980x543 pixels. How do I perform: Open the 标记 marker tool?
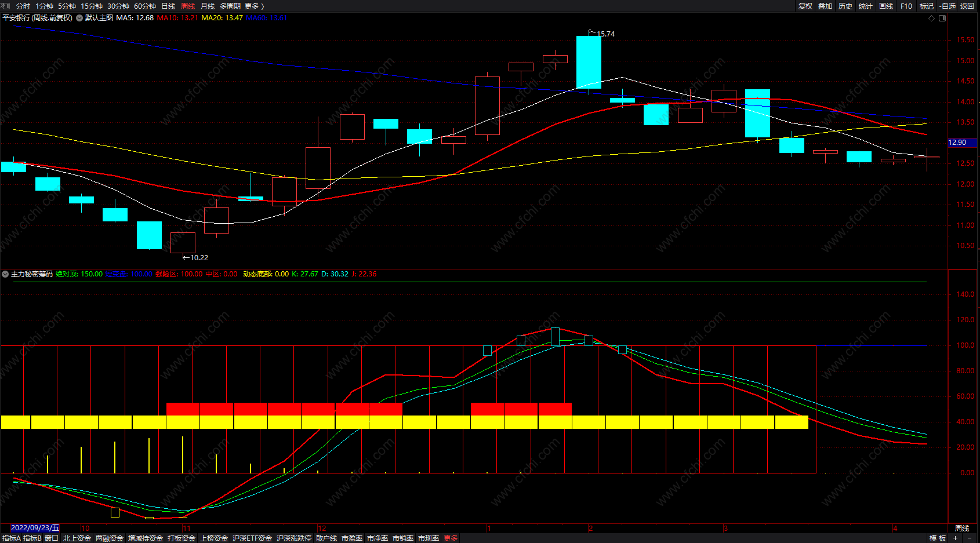coord(927,6)
